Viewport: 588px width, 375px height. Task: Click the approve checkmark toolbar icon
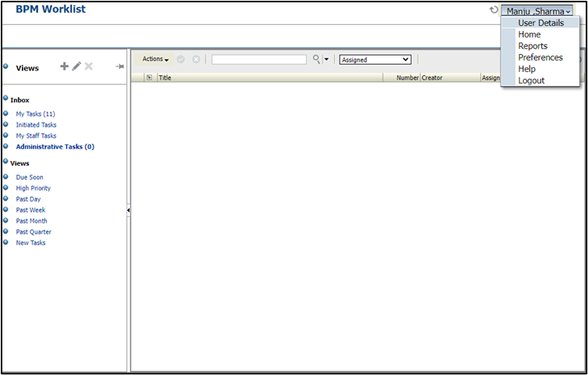[x=180, y=59]
